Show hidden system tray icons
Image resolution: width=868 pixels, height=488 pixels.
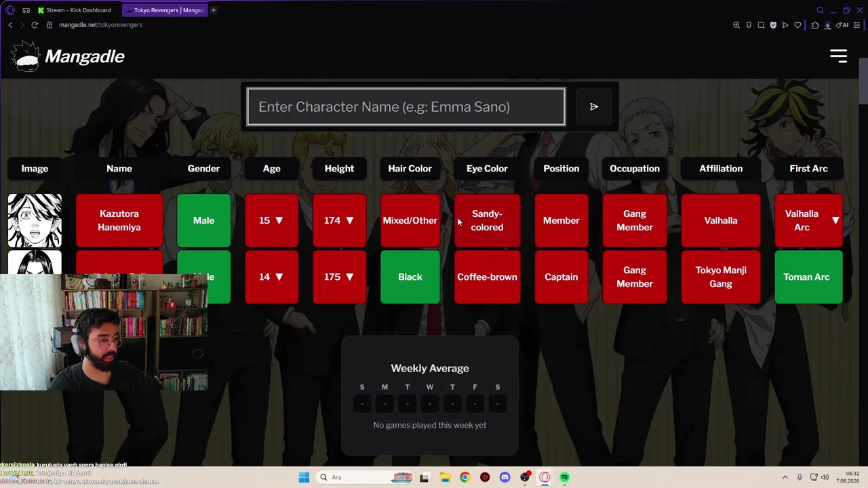point(785,477)
